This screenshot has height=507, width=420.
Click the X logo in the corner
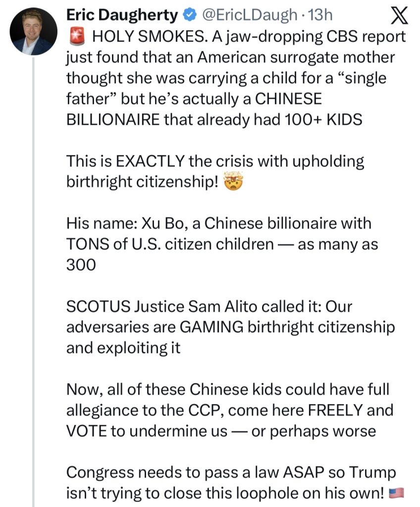(399, 15)
